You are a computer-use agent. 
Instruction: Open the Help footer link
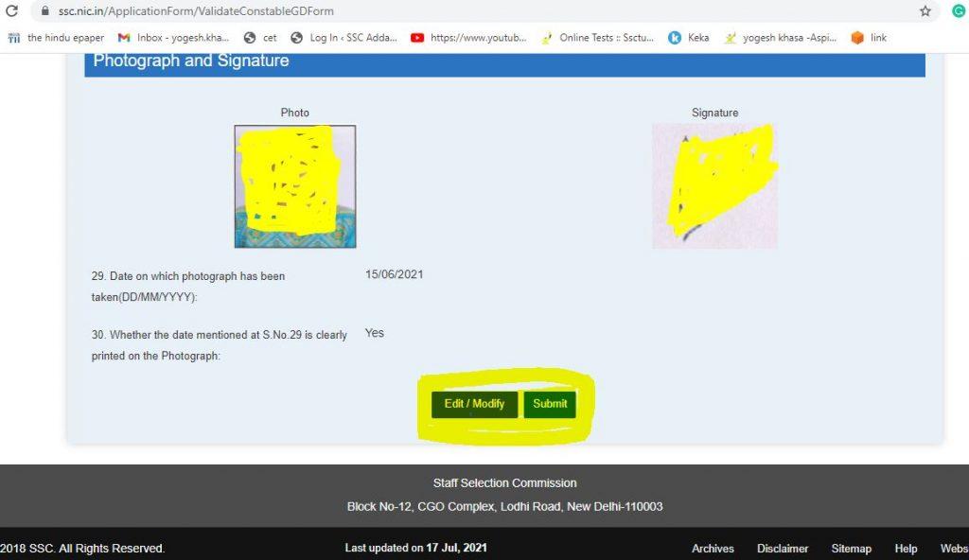[x=906, y=549]
